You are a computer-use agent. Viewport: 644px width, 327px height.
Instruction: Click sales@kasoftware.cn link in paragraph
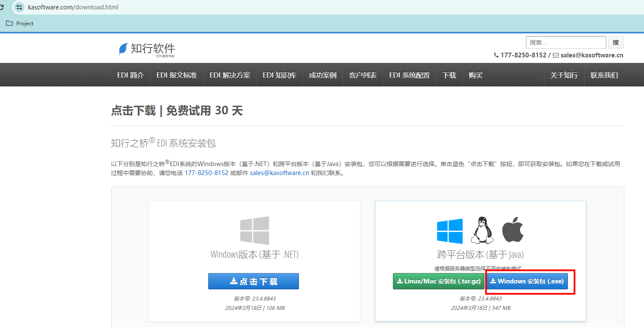(x=279, y=173)
